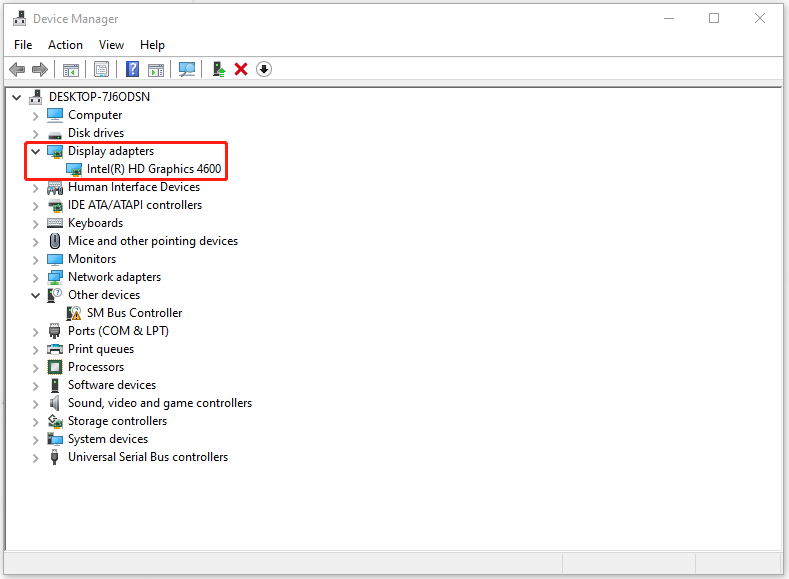Select the Ports (COM & LPT) text

(118, 330)
